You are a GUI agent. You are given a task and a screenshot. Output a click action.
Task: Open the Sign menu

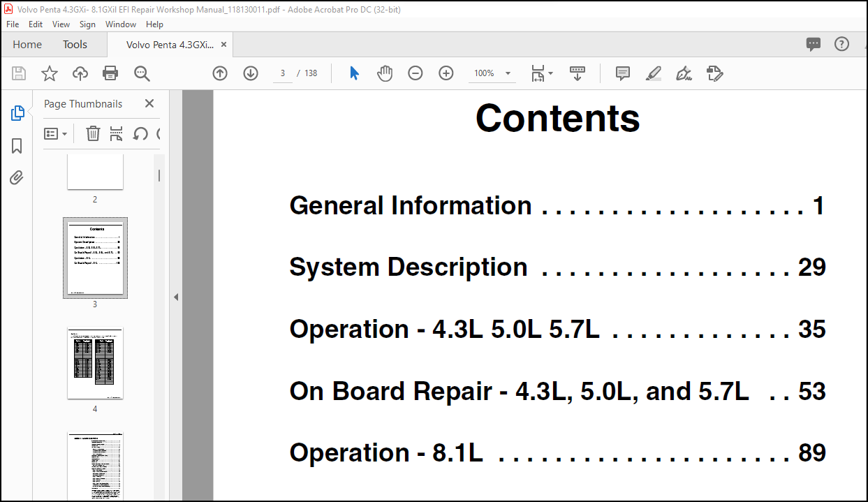point(87,24)
